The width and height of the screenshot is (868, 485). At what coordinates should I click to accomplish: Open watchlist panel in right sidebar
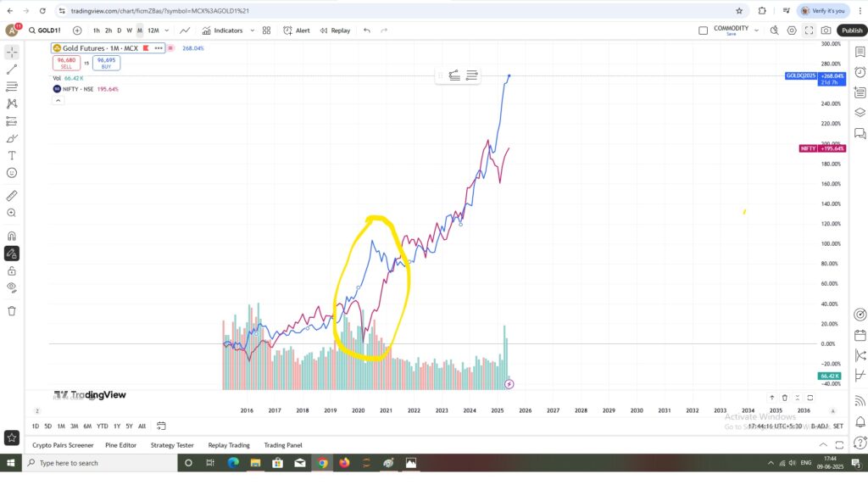point(860,52)
